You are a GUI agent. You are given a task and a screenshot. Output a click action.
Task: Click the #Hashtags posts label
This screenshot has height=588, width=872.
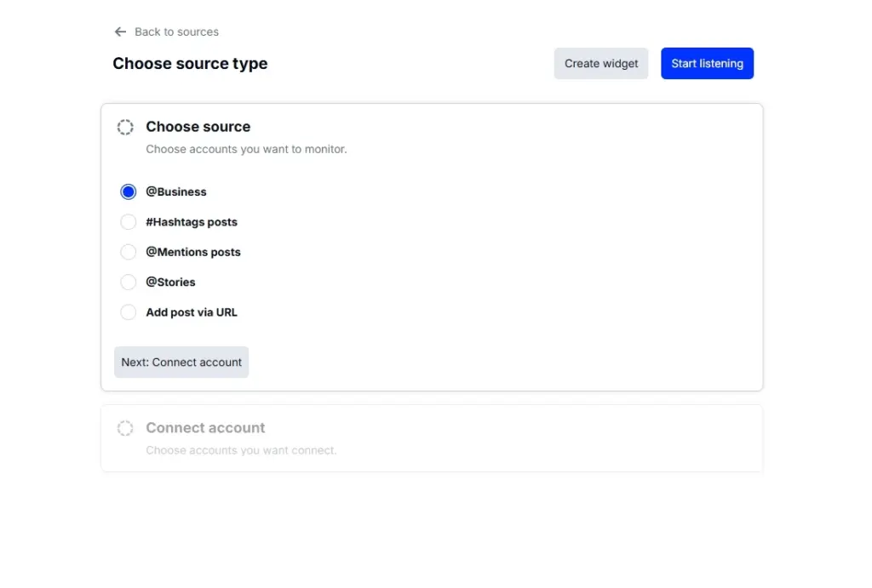(192, 221)
